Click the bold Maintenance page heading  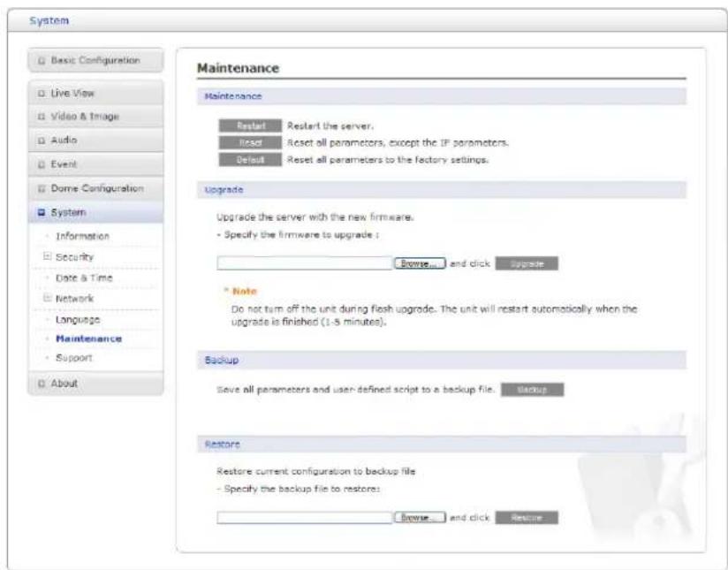coord(239,68)
